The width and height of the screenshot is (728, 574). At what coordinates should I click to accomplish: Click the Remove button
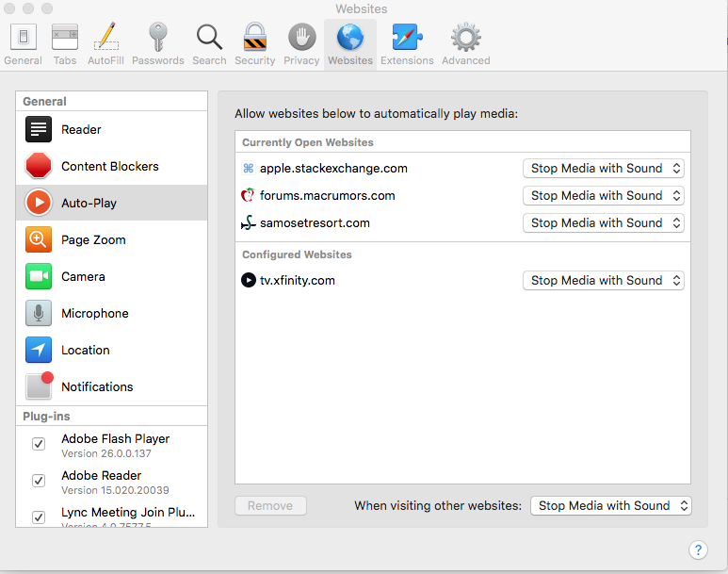click(x=270, y=506)
